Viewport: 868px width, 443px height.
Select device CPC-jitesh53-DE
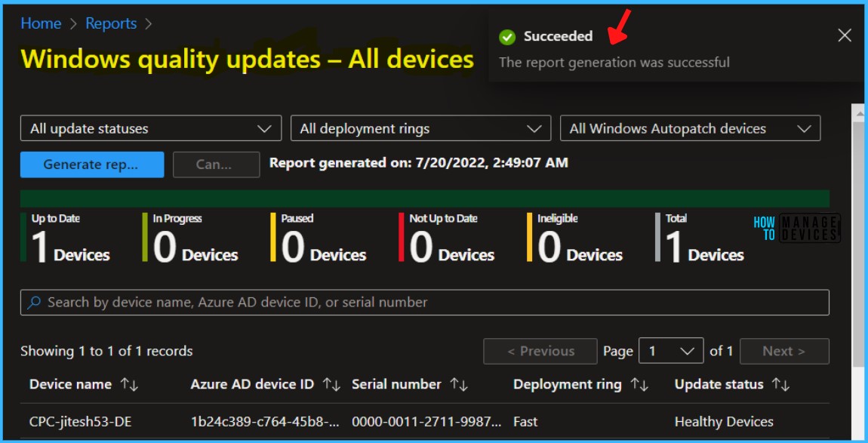(x=80, y=422)
